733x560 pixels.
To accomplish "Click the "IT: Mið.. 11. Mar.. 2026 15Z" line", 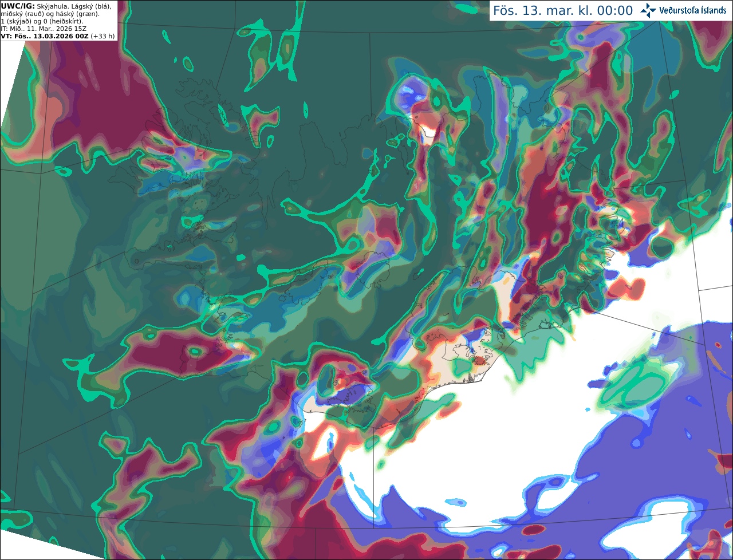I will [44, 29].
